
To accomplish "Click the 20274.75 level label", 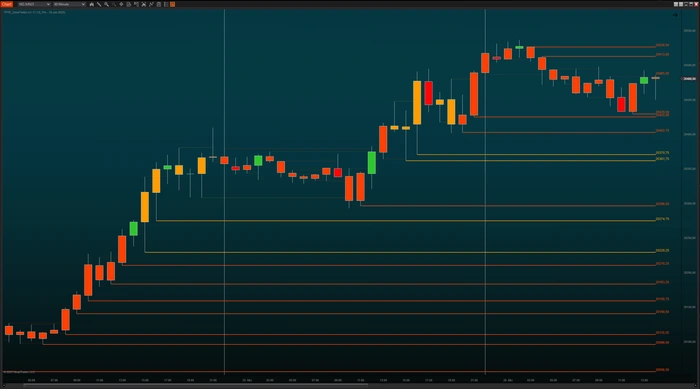I will (x=662, y=219).
